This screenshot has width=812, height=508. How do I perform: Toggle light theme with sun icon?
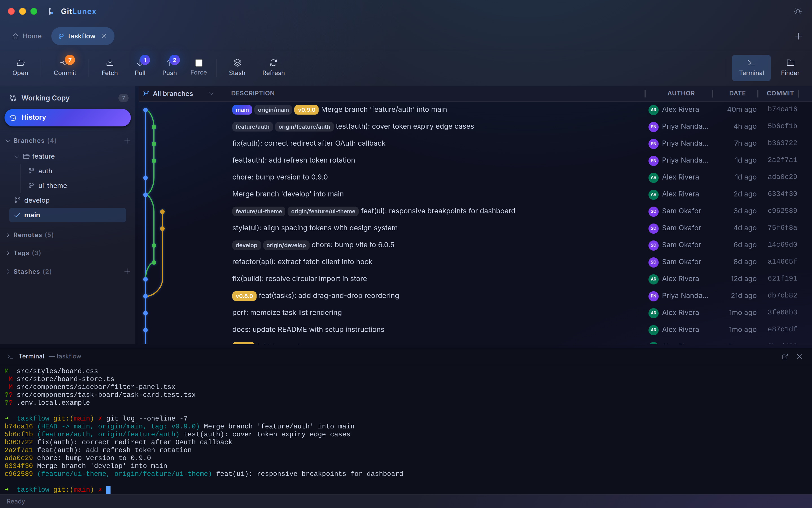coord(798,11)
